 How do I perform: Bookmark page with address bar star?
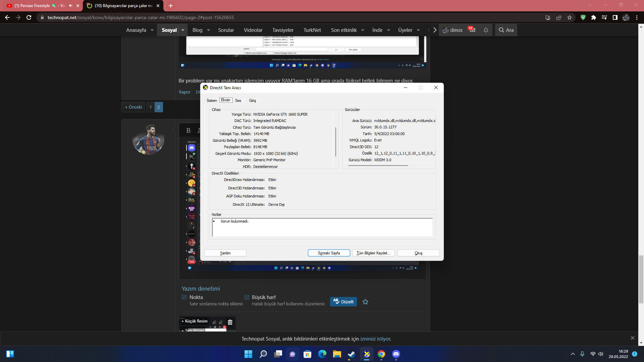coord(570,17)
